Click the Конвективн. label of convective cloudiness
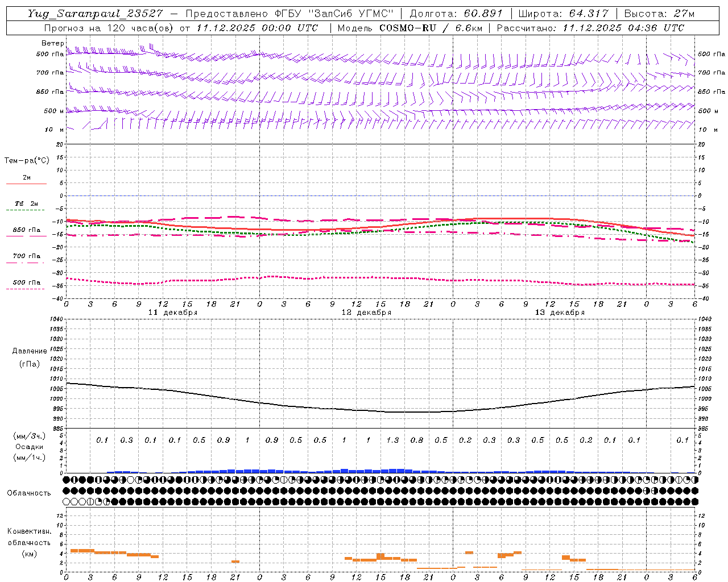The width and height of the screenshot is (728, 582). [x=29, y=531]
